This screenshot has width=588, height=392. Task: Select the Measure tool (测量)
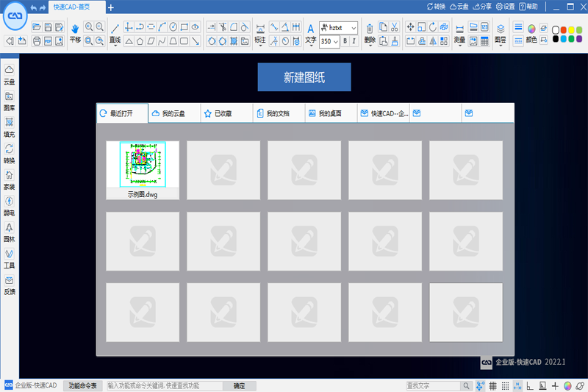(x=459, y=33)
